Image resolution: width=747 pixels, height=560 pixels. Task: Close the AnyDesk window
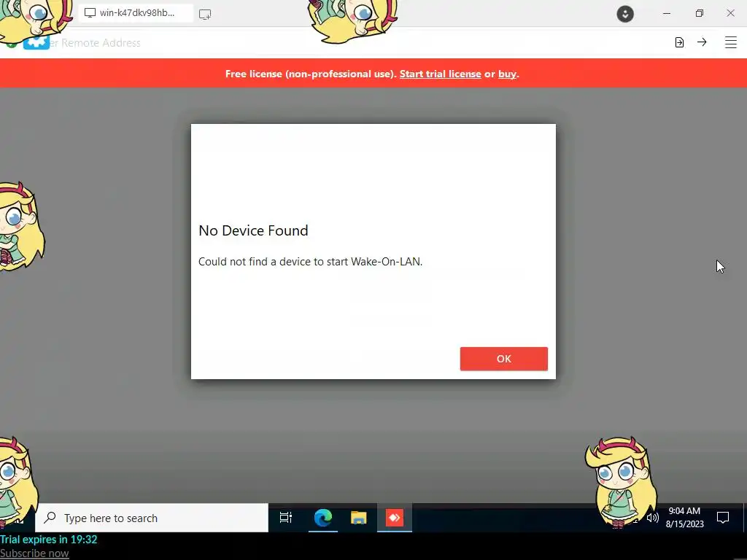[730, 13]
